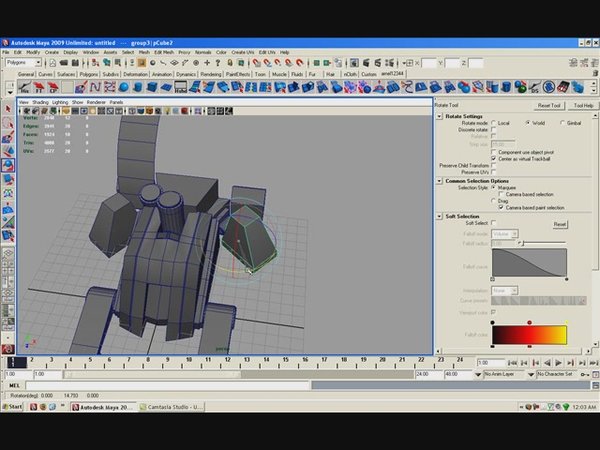
Task: Collapse the Soft Selection section
Action: pos(439,216)
